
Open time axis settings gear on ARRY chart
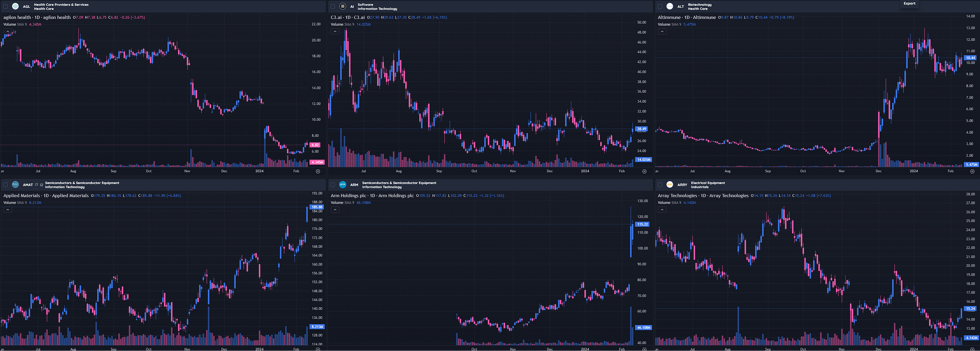click(972, 349)
